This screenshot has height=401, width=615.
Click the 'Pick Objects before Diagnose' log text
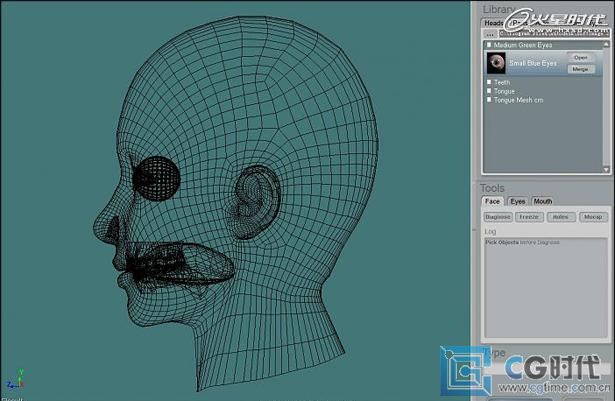[x=522, y=242]
